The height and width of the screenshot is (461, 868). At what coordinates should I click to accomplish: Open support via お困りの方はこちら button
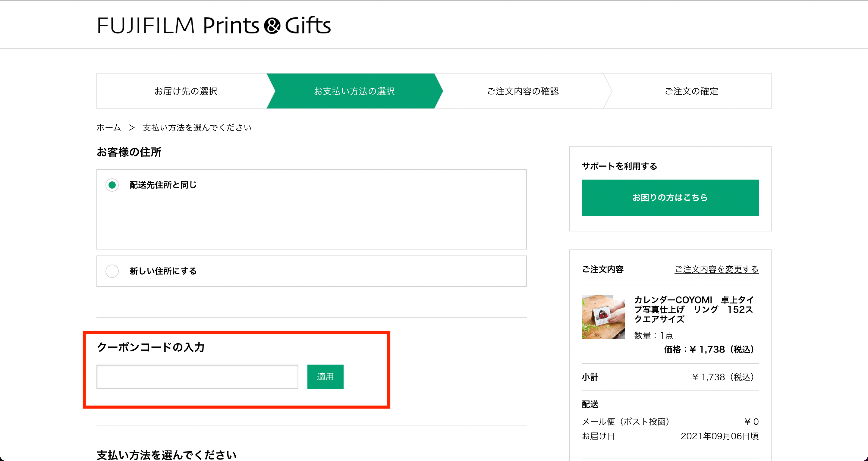pos(670,197)
